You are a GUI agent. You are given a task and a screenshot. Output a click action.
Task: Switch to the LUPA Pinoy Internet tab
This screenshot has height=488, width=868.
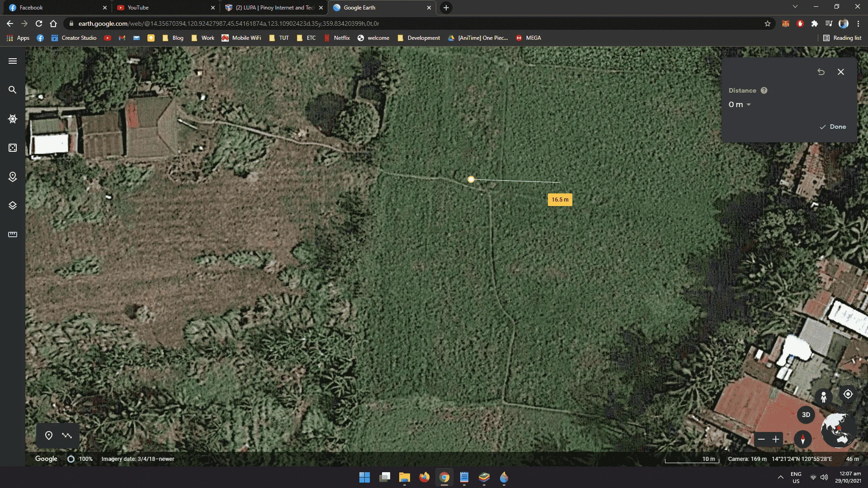coord(274,8)
